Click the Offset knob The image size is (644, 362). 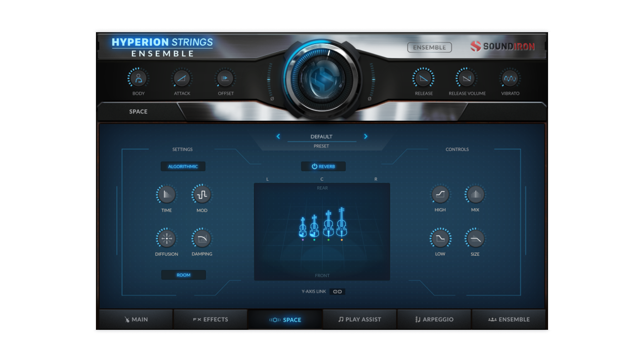click(225, 78)
